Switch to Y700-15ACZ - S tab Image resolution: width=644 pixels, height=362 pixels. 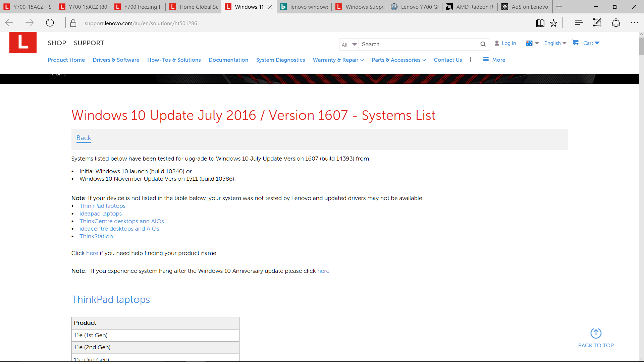(28, 7)
